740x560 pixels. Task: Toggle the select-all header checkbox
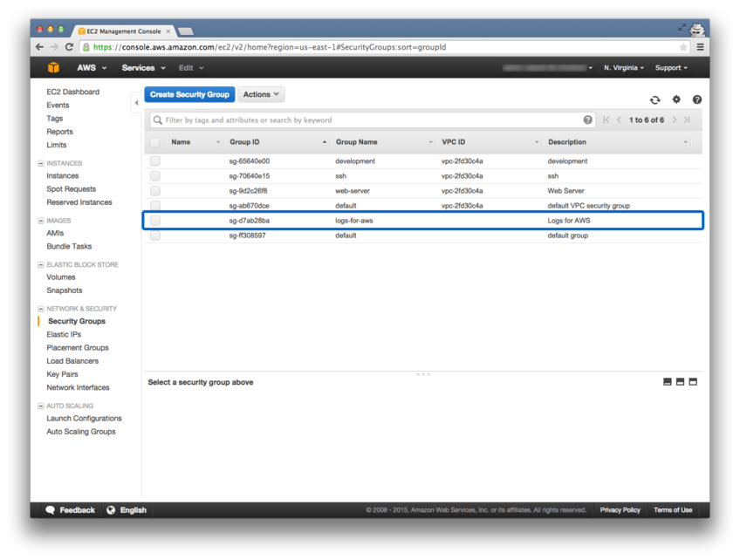(154, 142)
